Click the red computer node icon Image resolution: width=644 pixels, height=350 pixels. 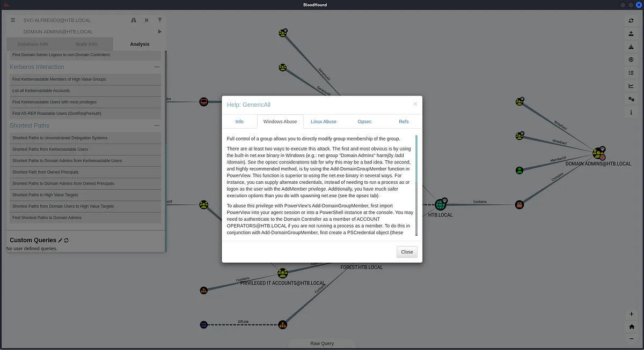pyautogui.click(x=203, y=102)
